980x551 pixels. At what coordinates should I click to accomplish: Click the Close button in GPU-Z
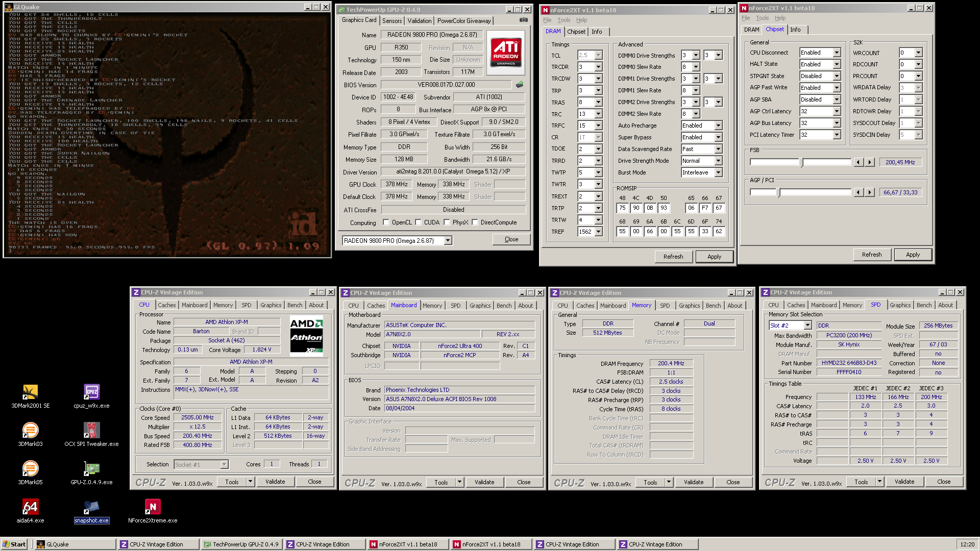click(511, 239)
